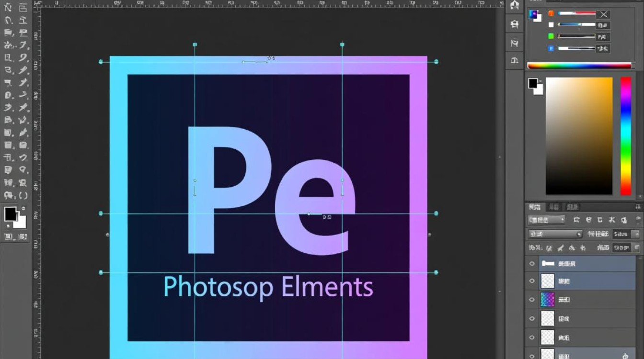Click the horizontal rainbow spectrum bar
The height and width of the screenshot is (359, 644).
[x=579, y=66]
